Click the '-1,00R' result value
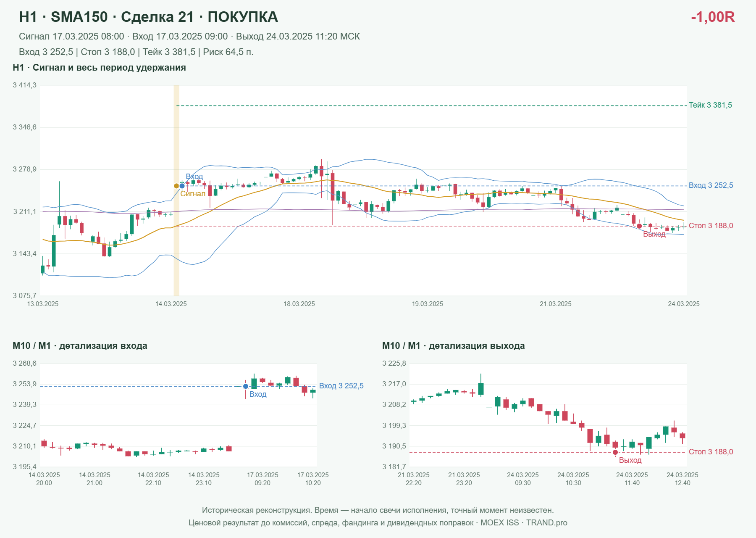The width and height of the screenshot is (756, 538). click(x=713, y=17)
